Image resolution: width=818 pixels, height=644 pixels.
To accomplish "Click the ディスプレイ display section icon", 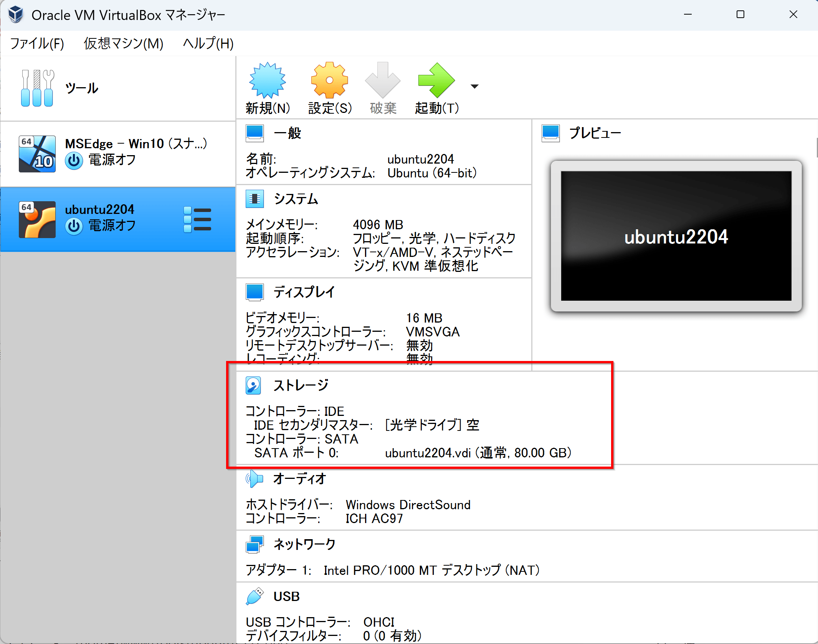I will tap(254, 292).
